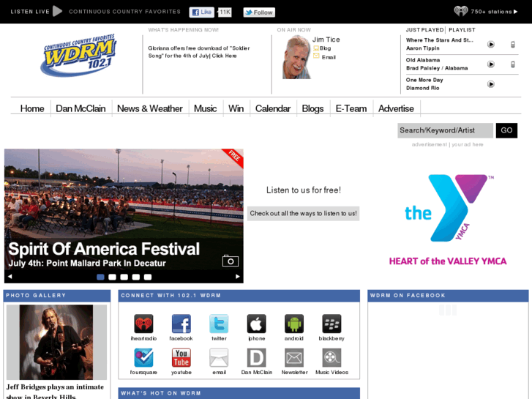This screenshot has height=399, width=532.
Task: Open News & Weather menu
Action: click(149, 108)
